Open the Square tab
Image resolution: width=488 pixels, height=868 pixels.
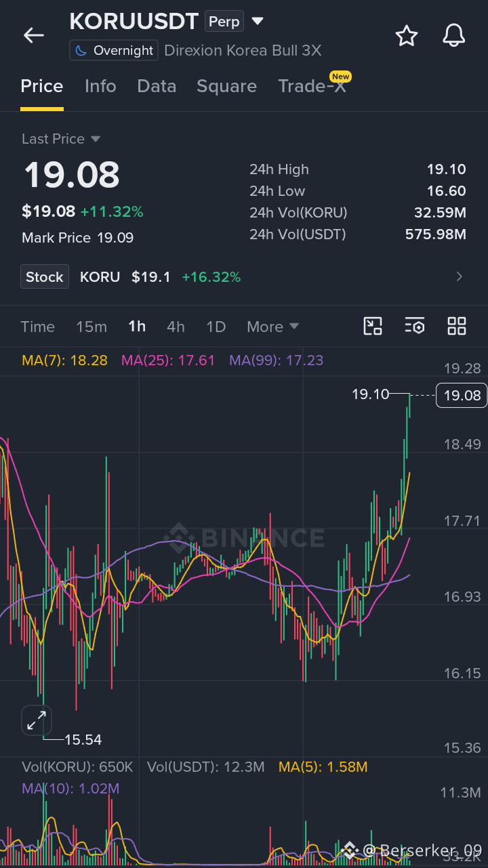[x=226, y=86]
